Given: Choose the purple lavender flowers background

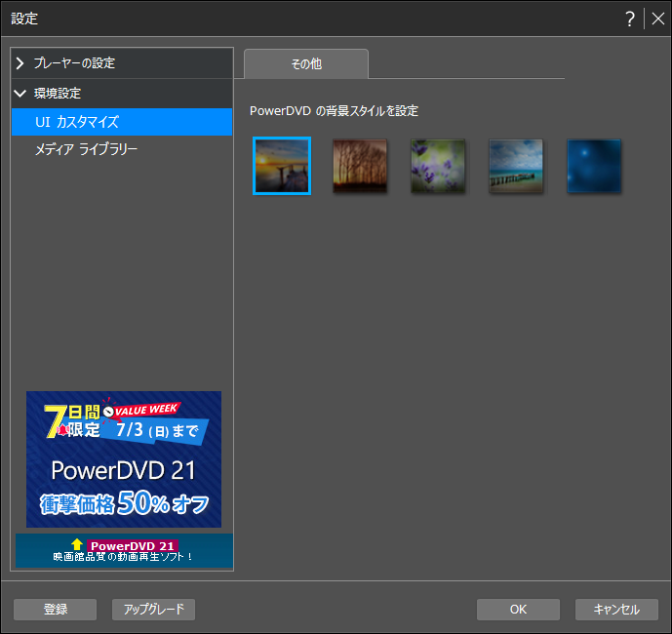Looking at the screenshot, I should pos(438,166).
